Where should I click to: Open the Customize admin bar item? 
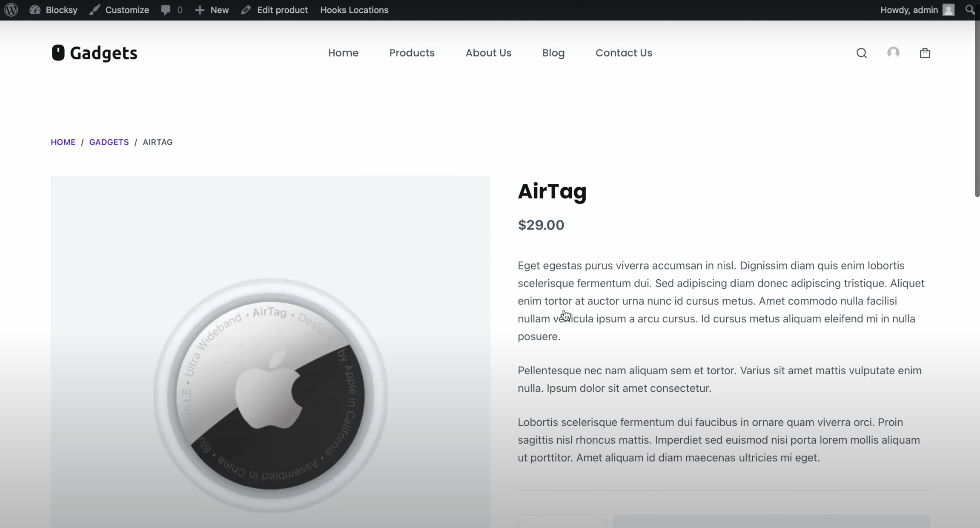pos(119,10)
